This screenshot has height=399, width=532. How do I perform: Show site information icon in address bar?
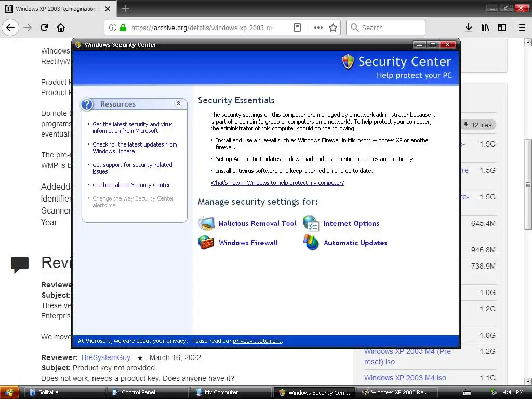tap(112, 28)
